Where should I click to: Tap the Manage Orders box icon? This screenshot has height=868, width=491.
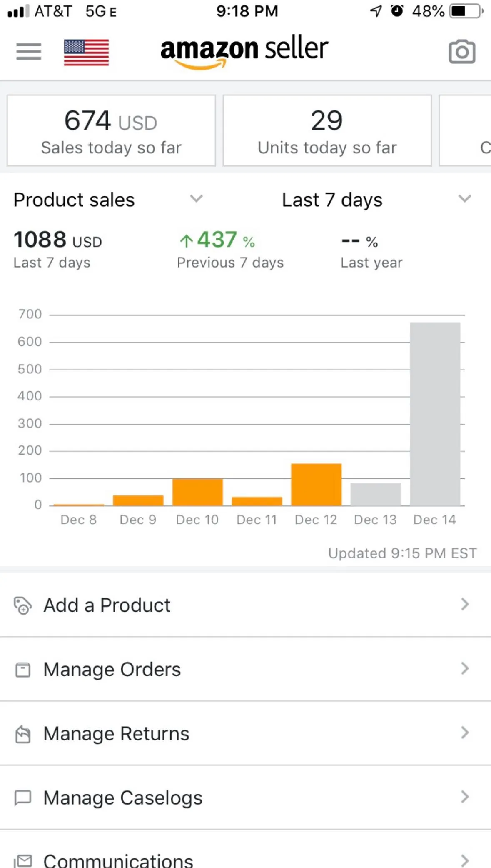tap(22, 670)
